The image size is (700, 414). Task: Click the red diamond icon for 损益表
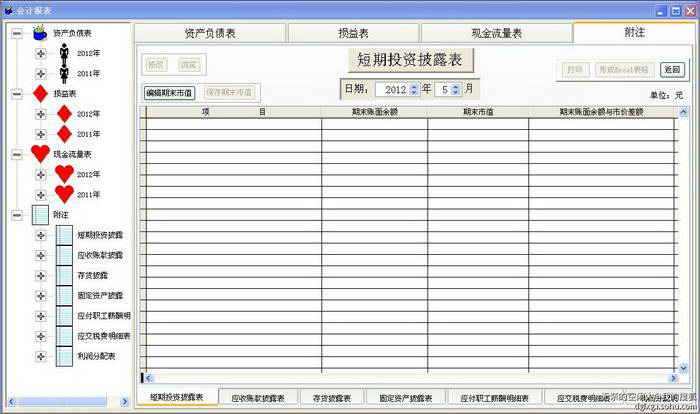coord(40,94)
